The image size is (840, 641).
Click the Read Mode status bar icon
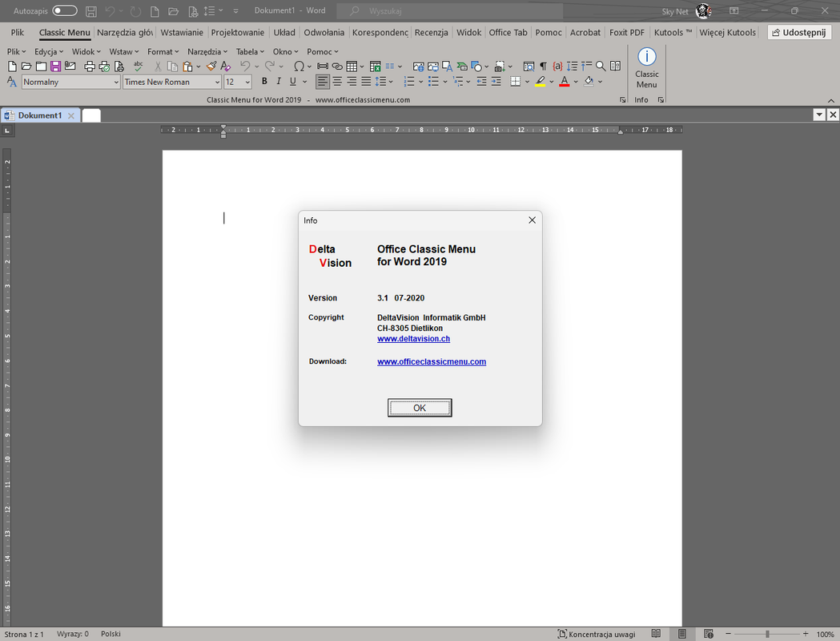click(656, 634)
